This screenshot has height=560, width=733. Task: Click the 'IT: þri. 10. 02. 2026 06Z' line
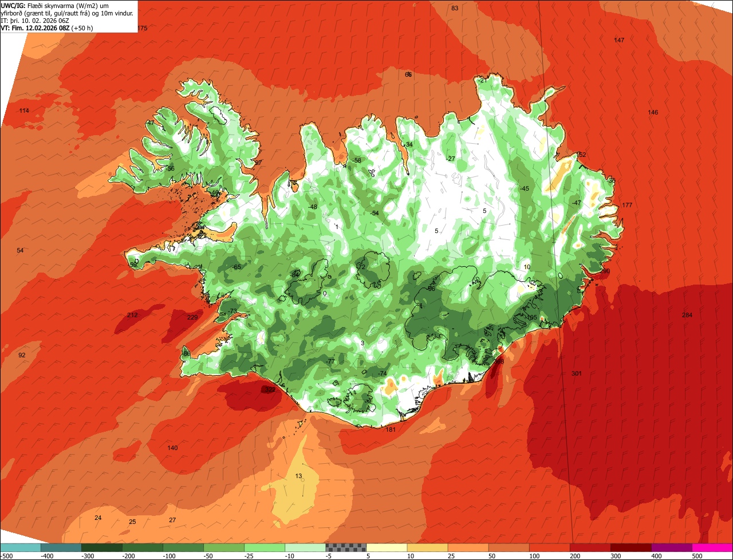coord(35,20)
